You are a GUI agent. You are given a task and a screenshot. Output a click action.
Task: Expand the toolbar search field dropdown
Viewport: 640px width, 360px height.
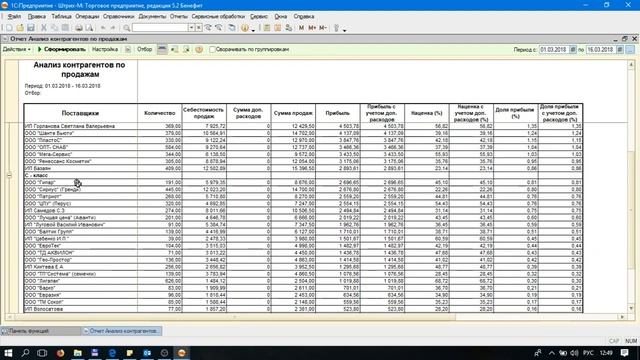coord(191,28)
